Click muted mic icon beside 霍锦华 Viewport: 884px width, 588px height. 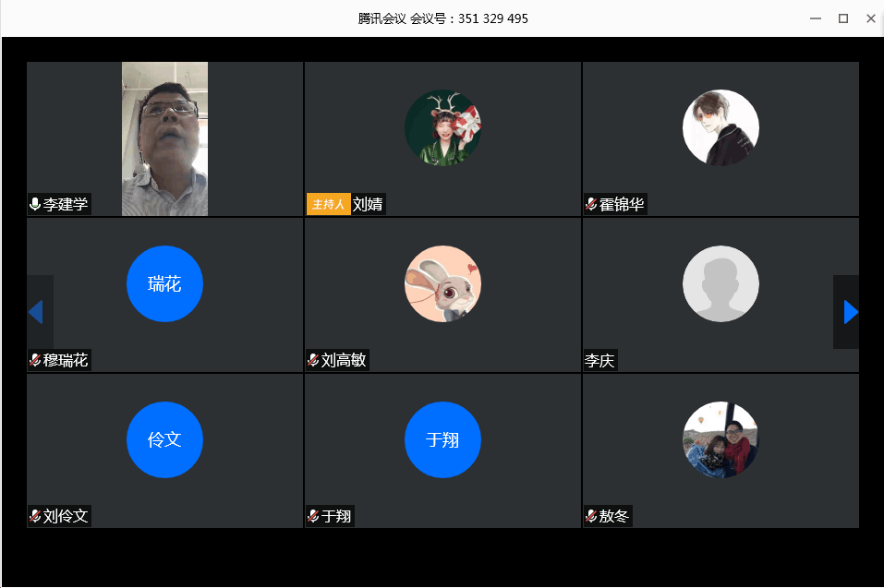point(590,204)
